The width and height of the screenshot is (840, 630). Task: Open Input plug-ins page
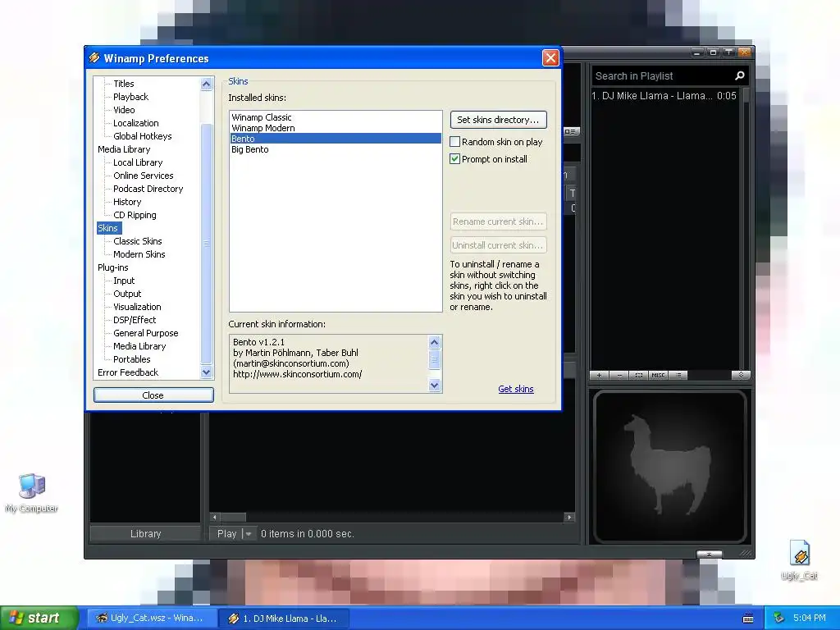coord(124,281)
